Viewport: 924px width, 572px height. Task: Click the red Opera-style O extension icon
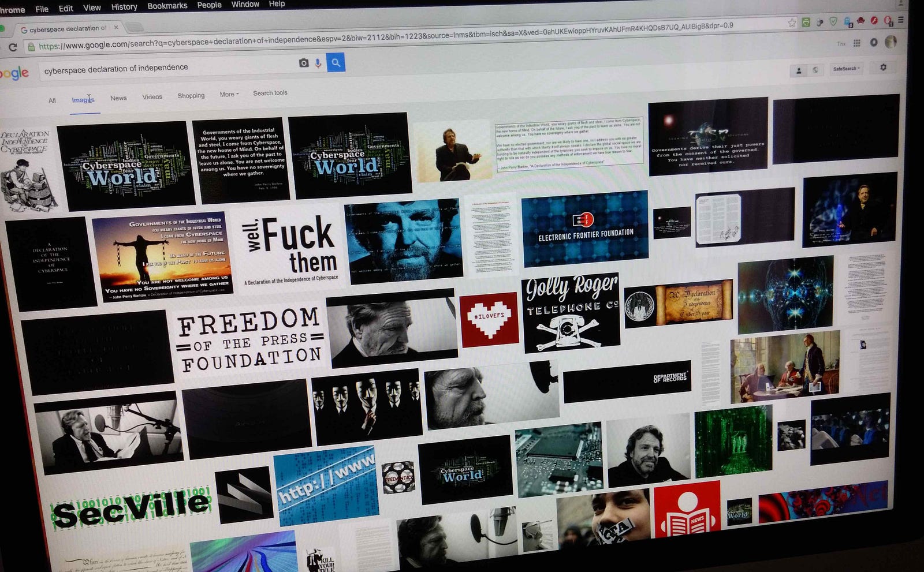pos(888,21)
